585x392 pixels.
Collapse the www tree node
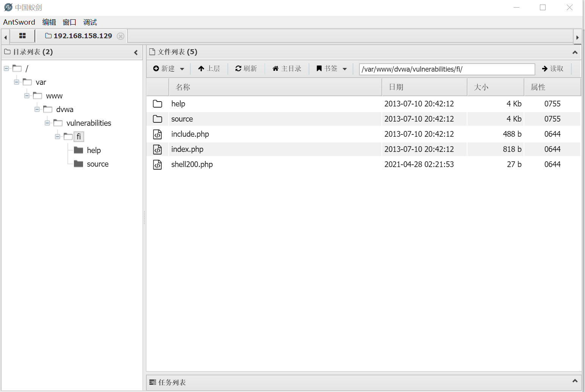pos(27,96)
